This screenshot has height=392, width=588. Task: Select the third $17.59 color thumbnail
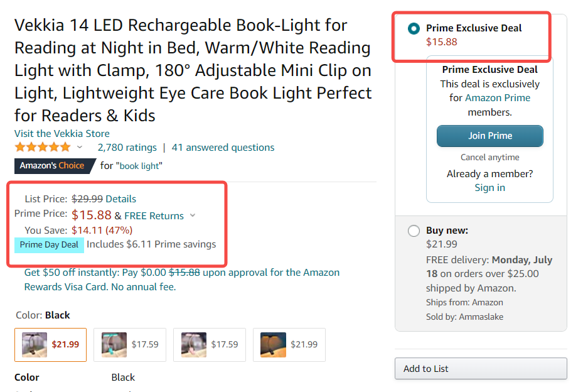click(209, 344)
